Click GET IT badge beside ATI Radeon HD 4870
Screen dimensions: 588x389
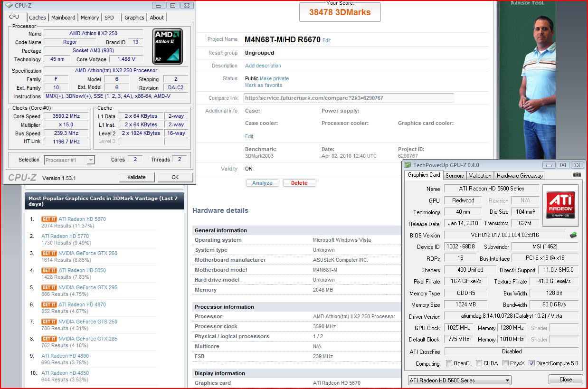(49, 304)
